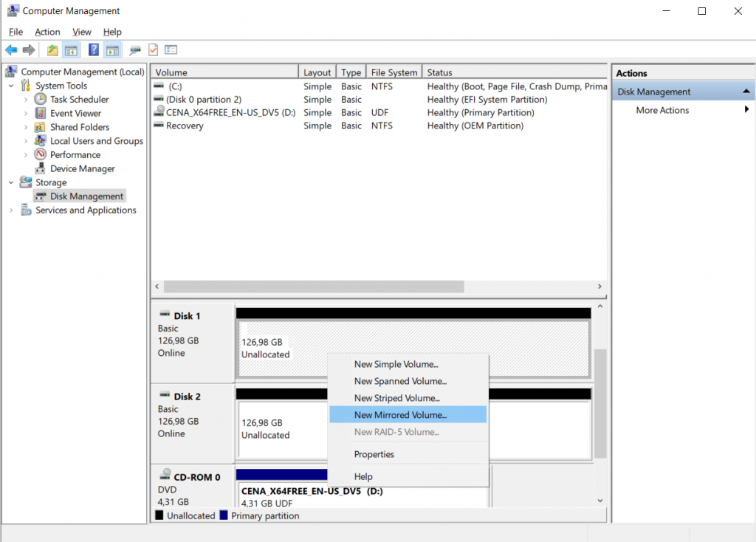
Task: Open the Performance monitor icon
Action: click(x=41, y=154)
